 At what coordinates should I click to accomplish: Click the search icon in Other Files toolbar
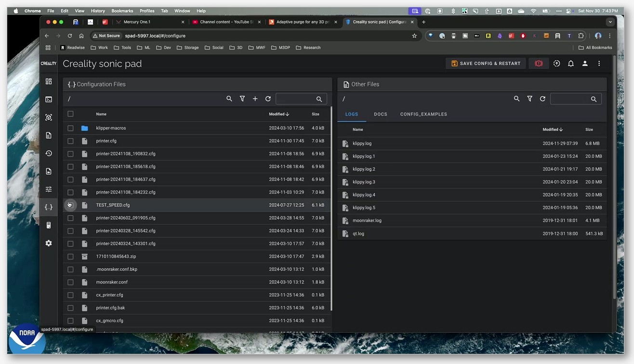516,99
